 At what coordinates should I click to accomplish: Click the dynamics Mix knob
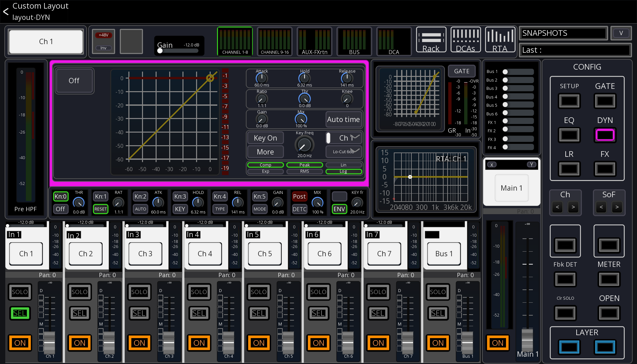[301, 119]
